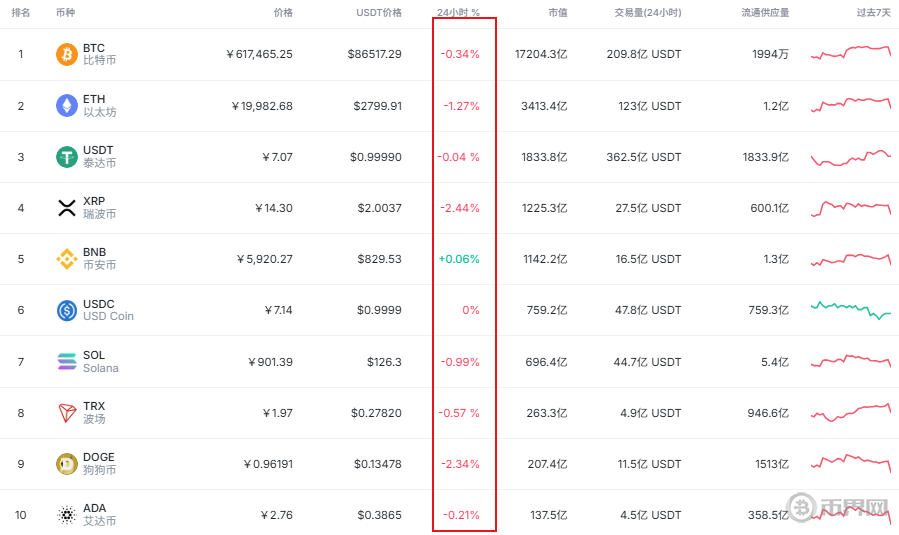The height and width of the screenshot is (535, 899).
Task: Click the TRON TRX coin icon
Action: pyautogui.click(x=67, y=413)
